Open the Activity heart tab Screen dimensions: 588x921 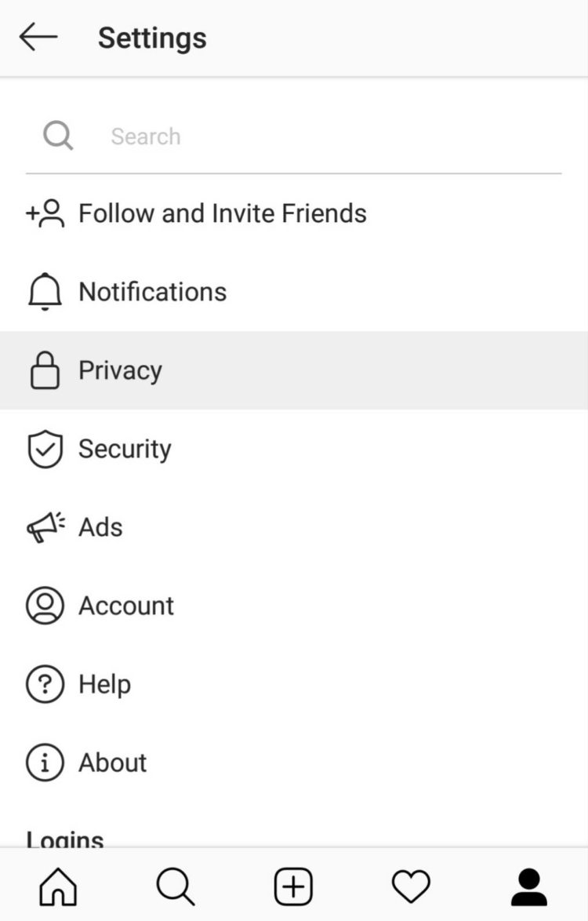(x=411, y=887)
